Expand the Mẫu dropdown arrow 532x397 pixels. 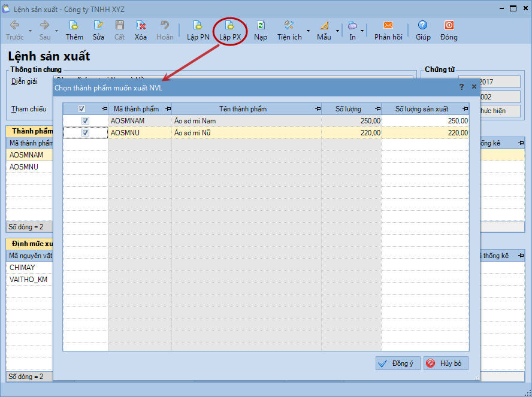pos(337,31)
